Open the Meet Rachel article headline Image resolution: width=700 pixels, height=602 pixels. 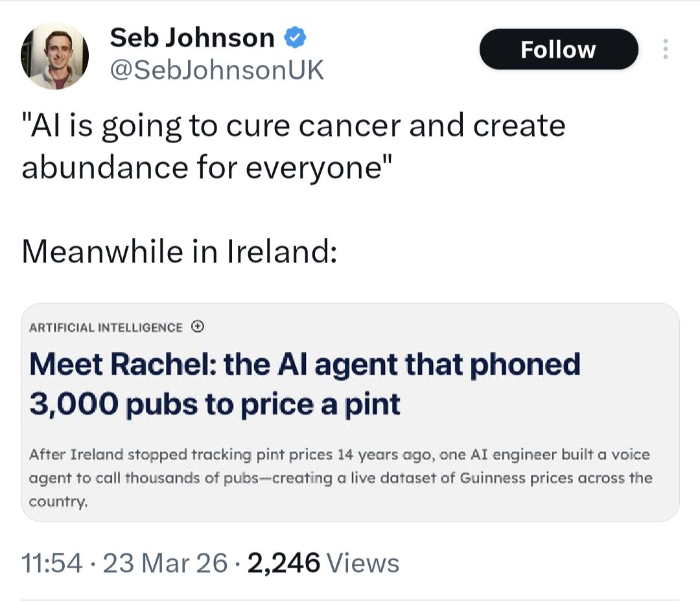tap(305, 365)
